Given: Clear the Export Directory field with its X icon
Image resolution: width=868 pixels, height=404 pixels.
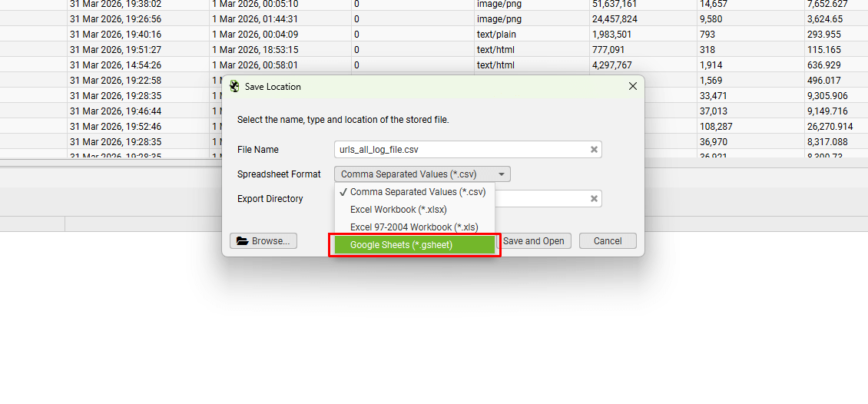Looking at the screenshot, I should [594, 199].
